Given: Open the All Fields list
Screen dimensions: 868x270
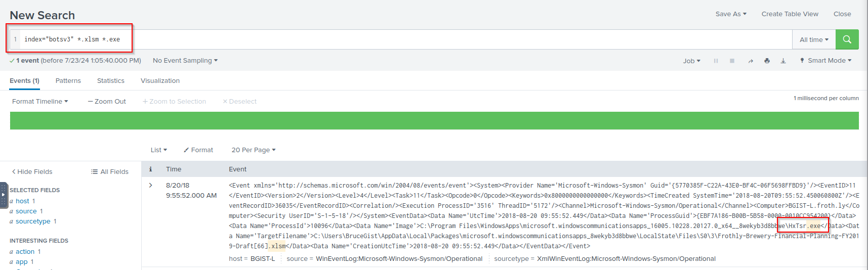Looking at the screenshot, I should [x=110, y=172].
